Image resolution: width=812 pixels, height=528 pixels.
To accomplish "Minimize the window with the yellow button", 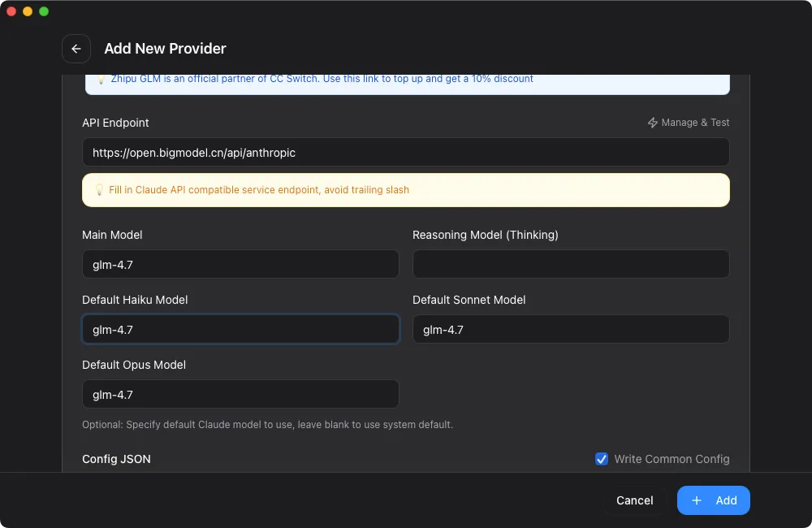I will (x=28, y=11).
